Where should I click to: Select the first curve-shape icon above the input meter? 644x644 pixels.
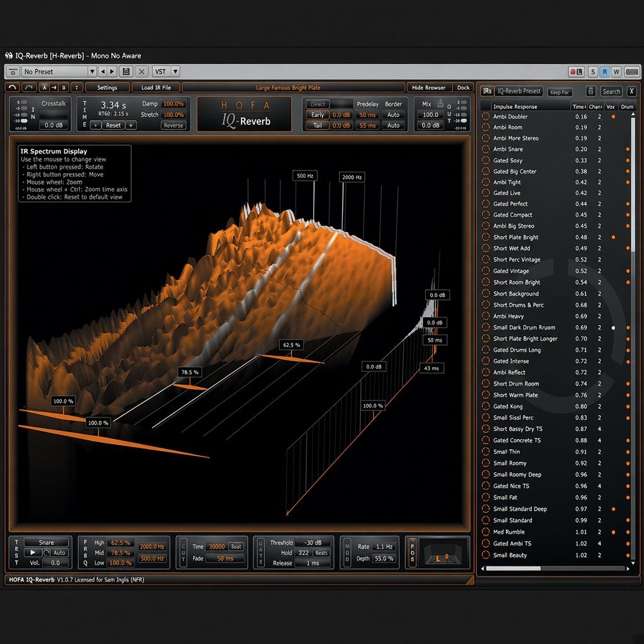click(x=13, y=87)
